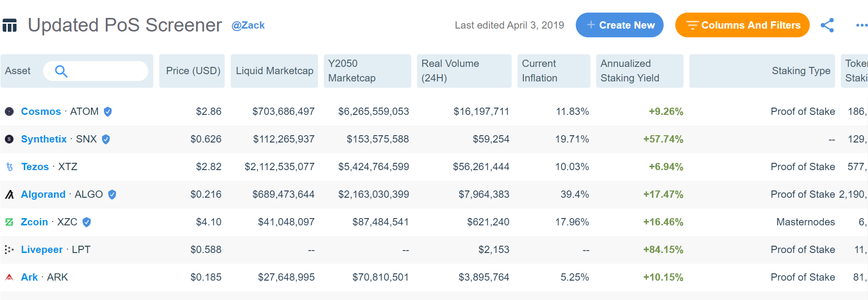Screen dimensions: 868x300
Task: Sort by Liquid Marketcap column header
Action: click(274, 71)
